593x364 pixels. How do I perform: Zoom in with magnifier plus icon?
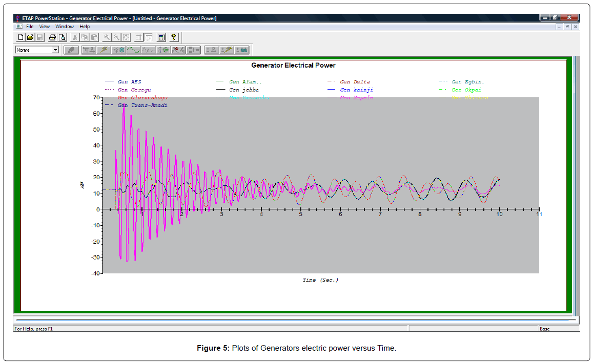[x=107, y=37]
